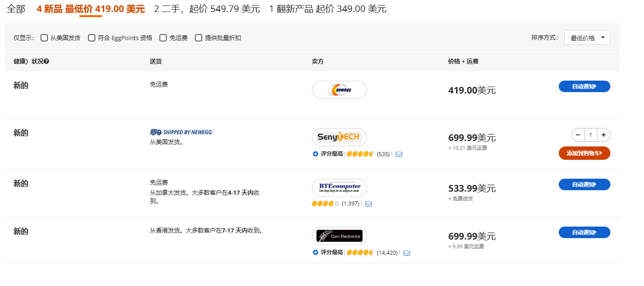Click the orange 添加到购物车 button
This screenshot has width=644, height=286.
[x=584, y=153]
